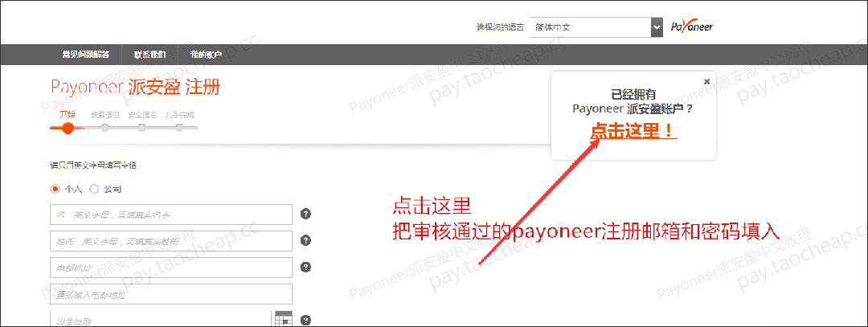Close the 已经拥有 Payoneer 派安盈账户 popup
The width and height of the screenshot is (868, 327).
(x=706, y=81)
